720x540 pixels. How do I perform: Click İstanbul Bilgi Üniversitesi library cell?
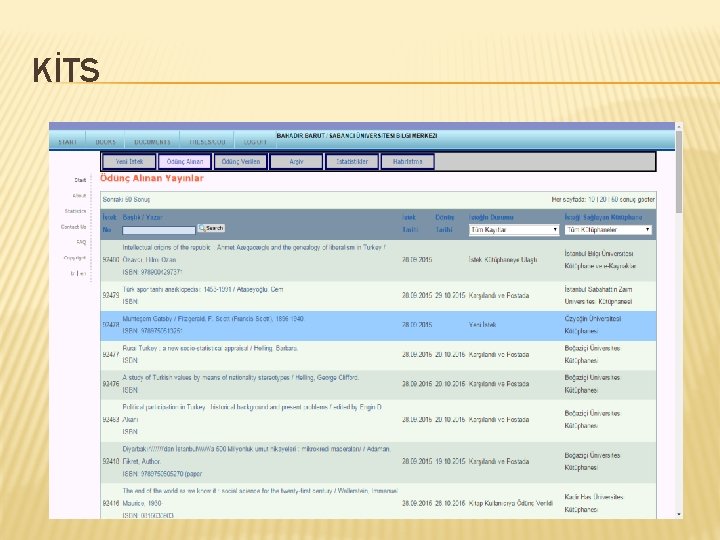600,260
